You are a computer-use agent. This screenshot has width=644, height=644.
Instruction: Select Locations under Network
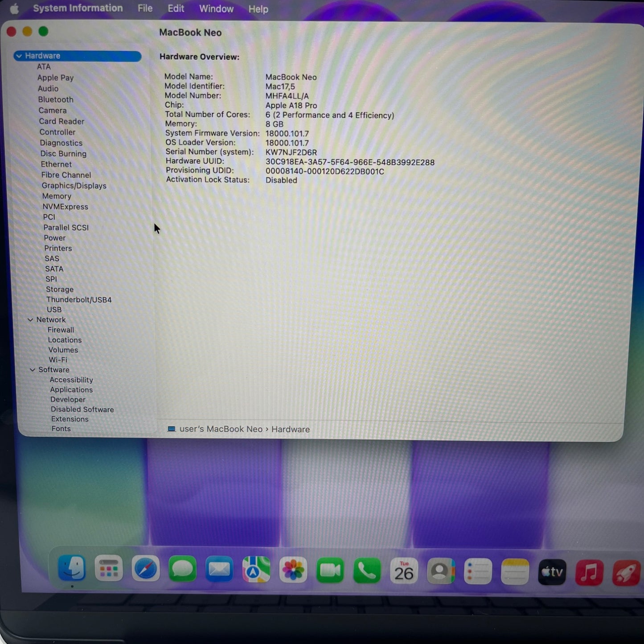(x=65, y=340)
